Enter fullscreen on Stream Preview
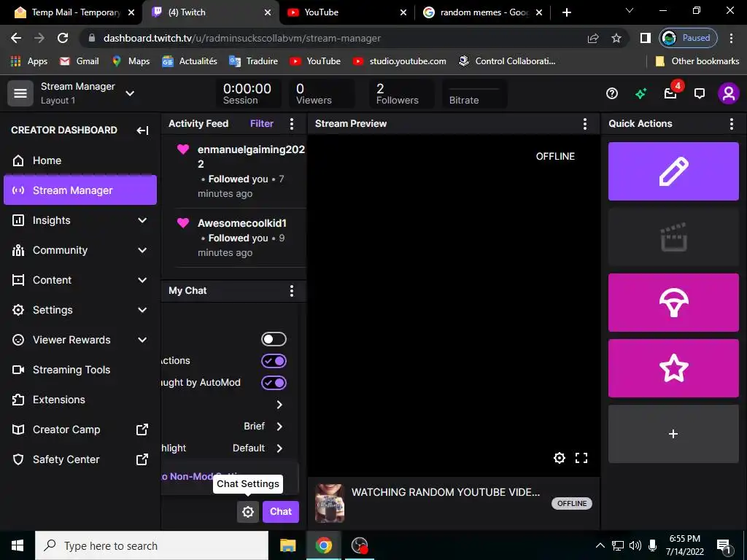747x560 pixels. click(x=581, y=458)
